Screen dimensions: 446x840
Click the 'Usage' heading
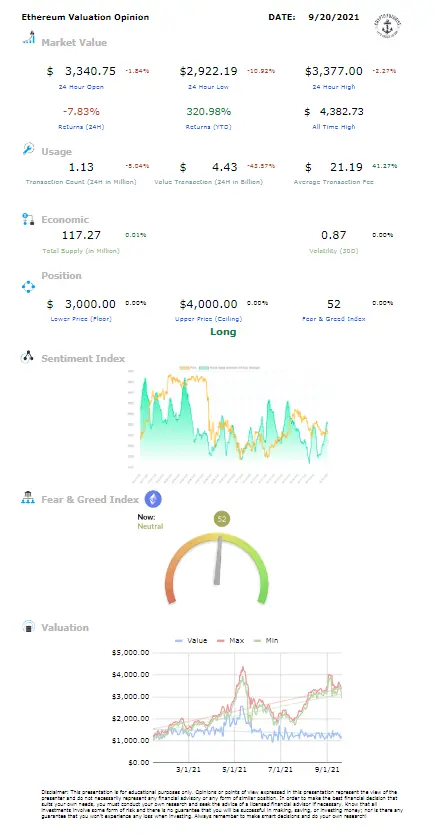click(56, 152)
